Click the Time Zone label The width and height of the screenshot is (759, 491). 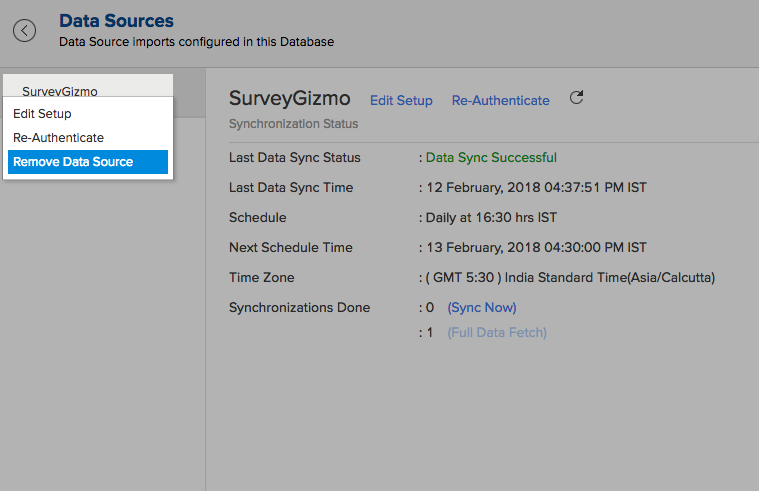[x=261, y=277]
